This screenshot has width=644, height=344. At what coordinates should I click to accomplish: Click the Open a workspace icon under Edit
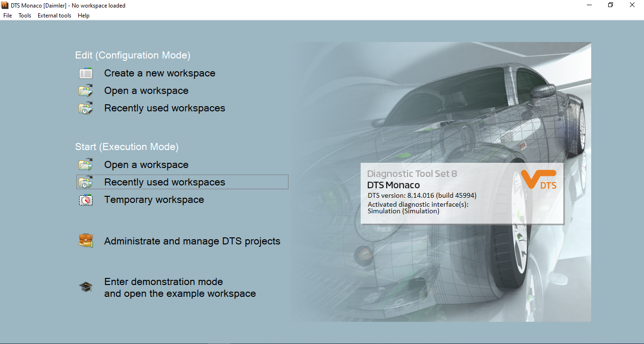point(86,91)
